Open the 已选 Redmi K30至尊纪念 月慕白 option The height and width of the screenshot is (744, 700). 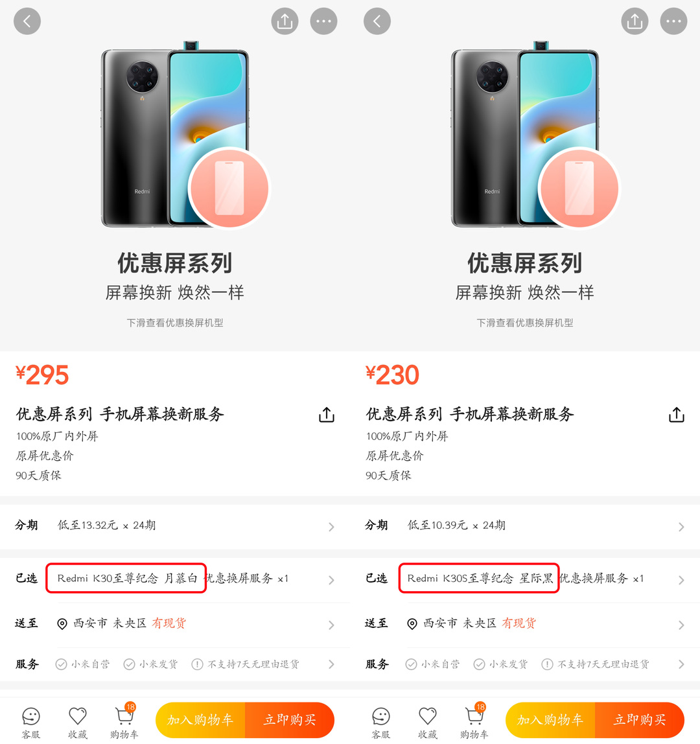point(126,578)
